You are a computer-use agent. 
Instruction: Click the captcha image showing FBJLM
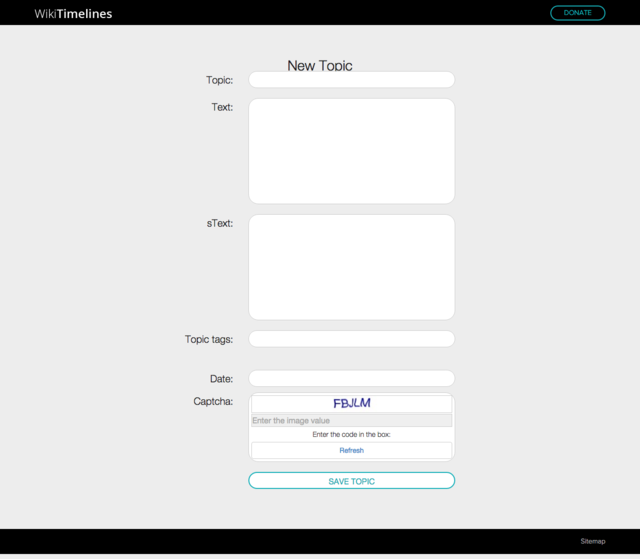(x=351, y=403)
